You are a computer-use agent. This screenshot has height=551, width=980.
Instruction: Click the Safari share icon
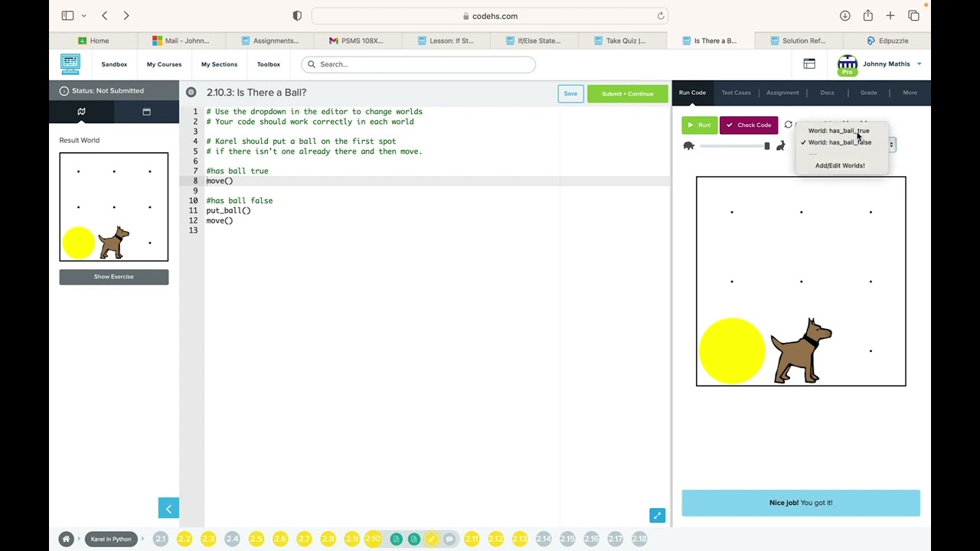tap(867, 16)
